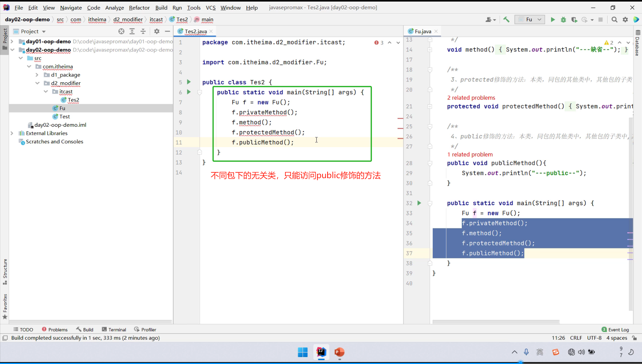Select the Test class in project tree
This screenshot has height=364, width=642.
coord(65,117)
